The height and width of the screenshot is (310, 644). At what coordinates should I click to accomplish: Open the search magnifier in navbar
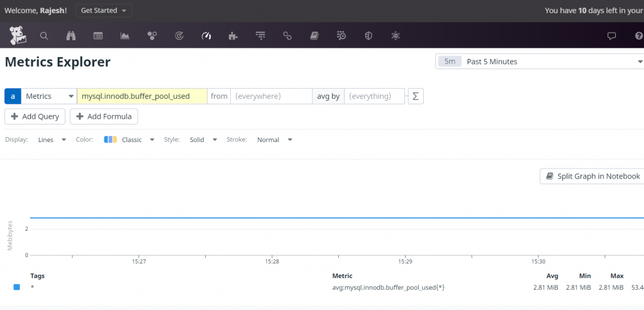click(x=44, y=36)
